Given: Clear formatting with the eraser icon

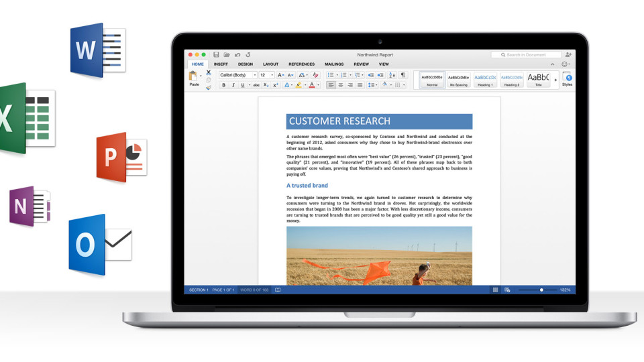Looking at the screenshot, I should 315,75.
